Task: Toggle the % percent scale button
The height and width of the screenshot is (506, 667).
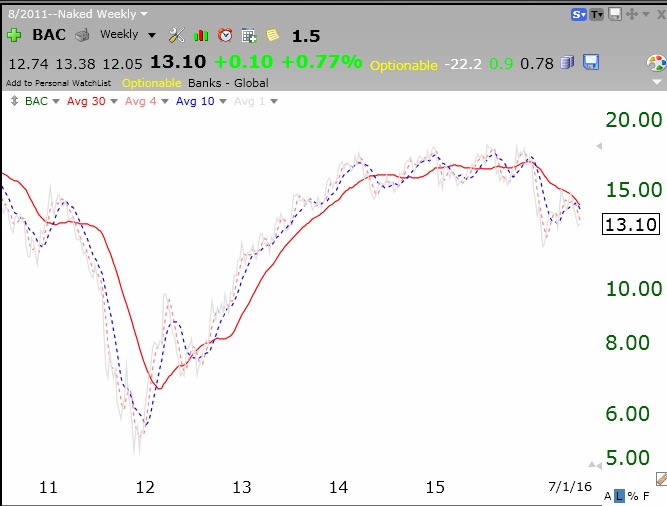Action: coord(633,496)
